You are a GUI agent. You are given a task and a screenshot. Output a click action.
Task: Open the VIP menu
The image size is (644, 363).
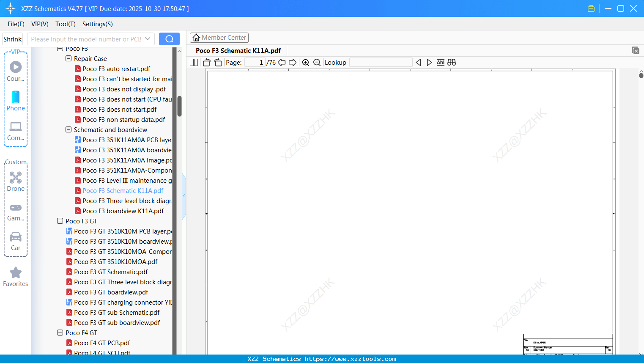(x=40, y=24)
